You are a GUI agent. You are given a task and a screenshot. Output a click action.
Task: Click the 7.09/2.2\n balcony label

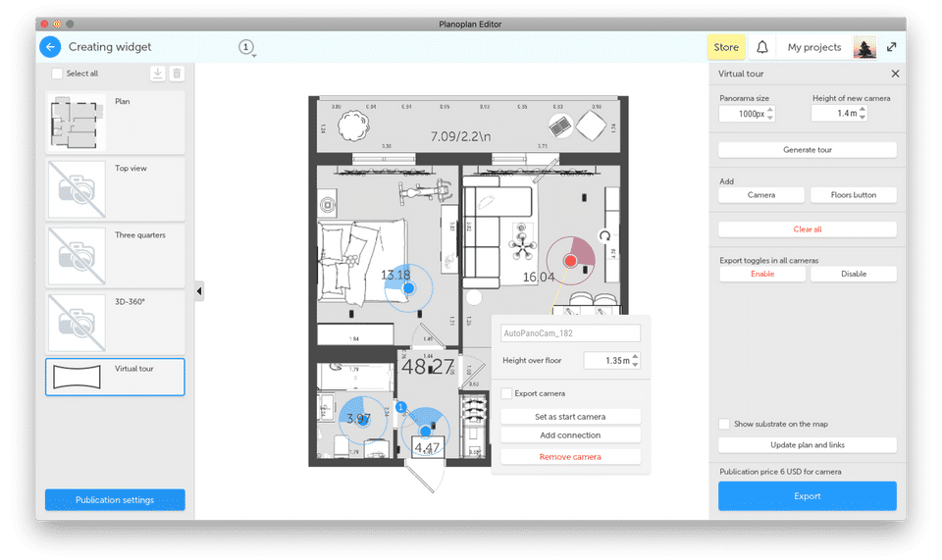(460, 136)
